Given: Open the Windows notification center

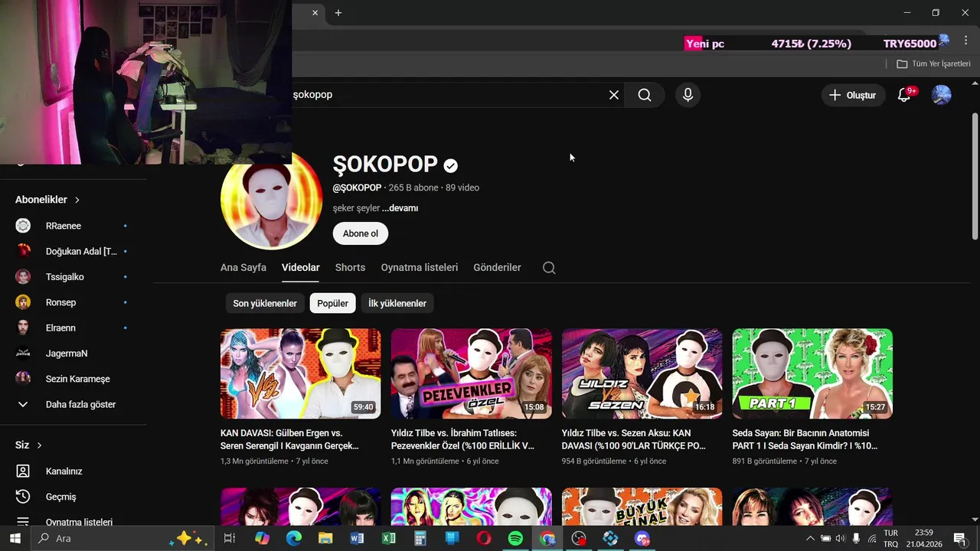Looking at the screenshot, I should tap(960, 539).
